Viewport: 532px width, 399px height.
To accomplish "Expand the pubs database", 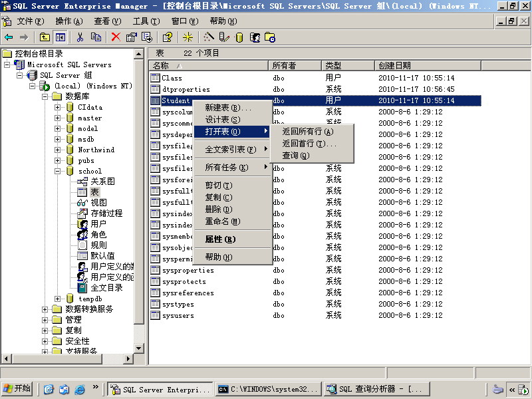I will tap(57, 160).
